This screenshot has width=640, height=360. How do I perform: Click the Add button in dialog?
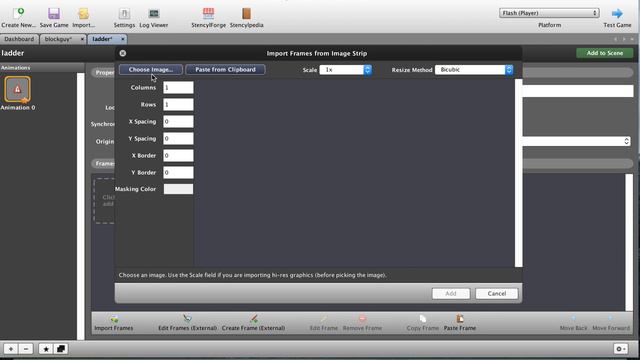coord(451,293)
